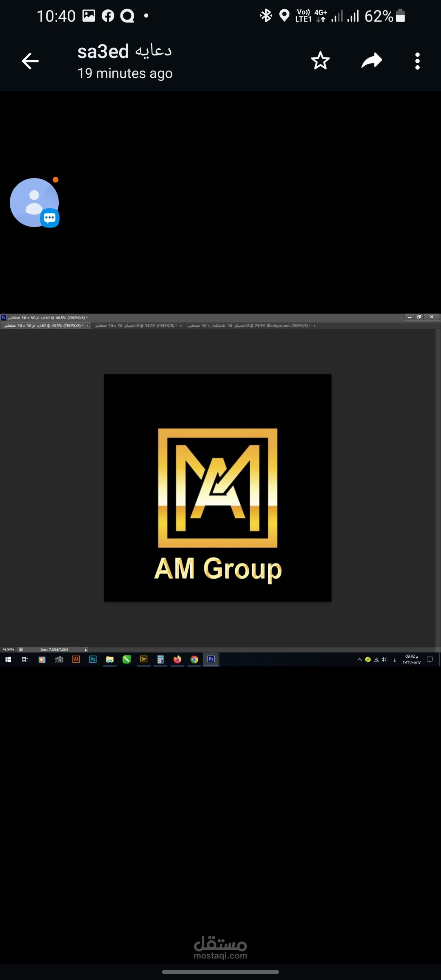441x980 pixels.
Task: Launch Adobe Bridge from the taskbar
Action: (143, 659)
